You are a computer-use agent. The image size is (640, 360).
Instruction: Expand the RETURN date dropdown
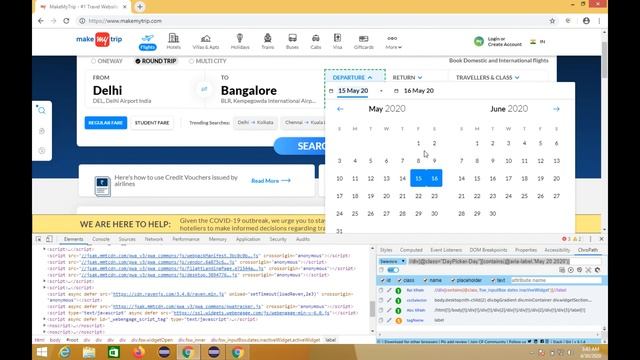tap(407, 78)
